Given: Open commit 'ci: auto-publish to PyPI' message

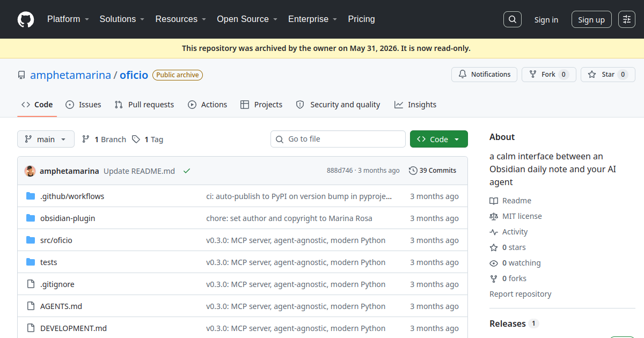Looking at the screenshot, I should [299, 196].
